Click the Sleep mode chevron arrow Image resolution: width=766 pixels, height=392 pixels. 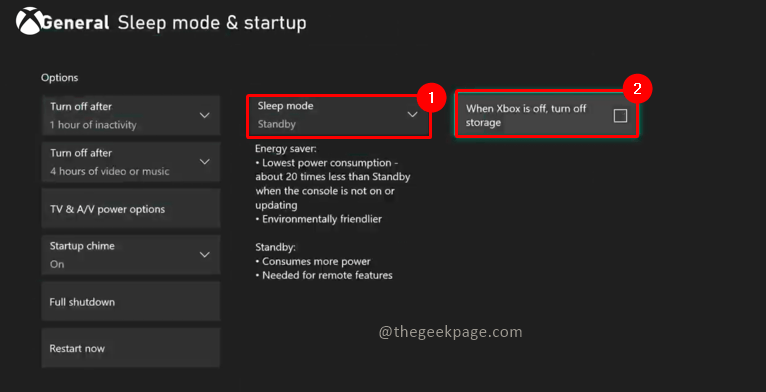pyautogui.click(x=413, y=114)
